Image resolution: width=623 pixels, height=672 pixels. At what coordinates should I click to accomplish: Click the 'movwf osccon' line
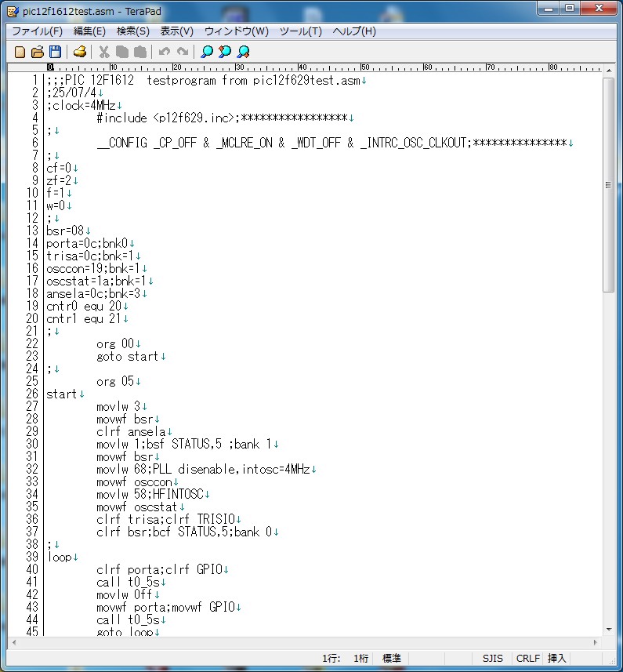coord(134,482)
